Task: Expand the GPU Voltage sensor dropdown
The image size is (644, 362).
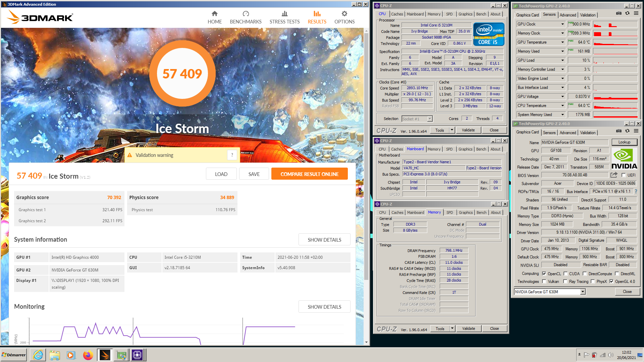Action: click(562, 97)
